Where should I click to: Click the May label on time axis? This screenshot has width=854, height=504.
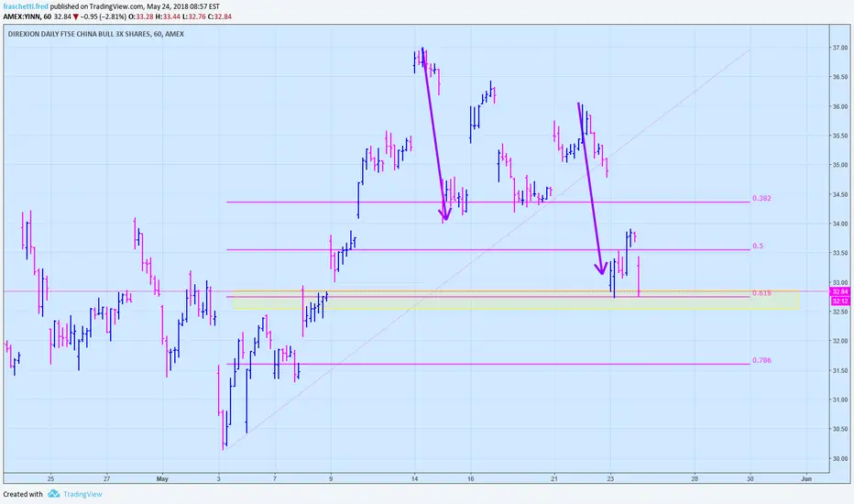point(162,479)
